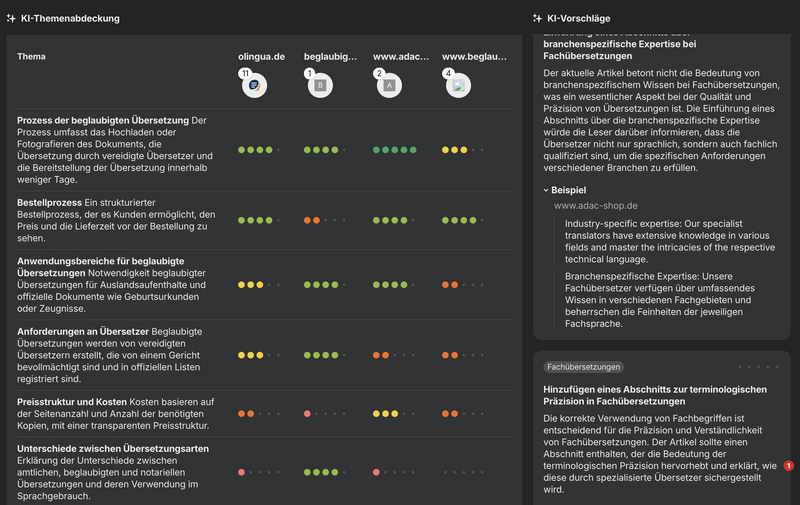Click the olingua.de site favicon
Screen dimensions: 800x505
pyautogui.click(x=254, y=86)
